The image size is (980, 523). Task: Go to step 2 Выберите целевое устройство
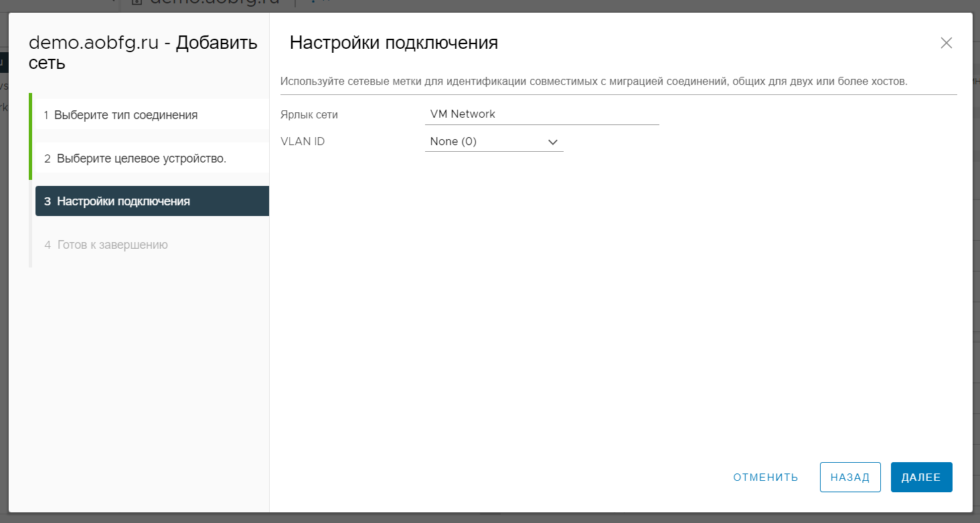click(x=151, y=159)
